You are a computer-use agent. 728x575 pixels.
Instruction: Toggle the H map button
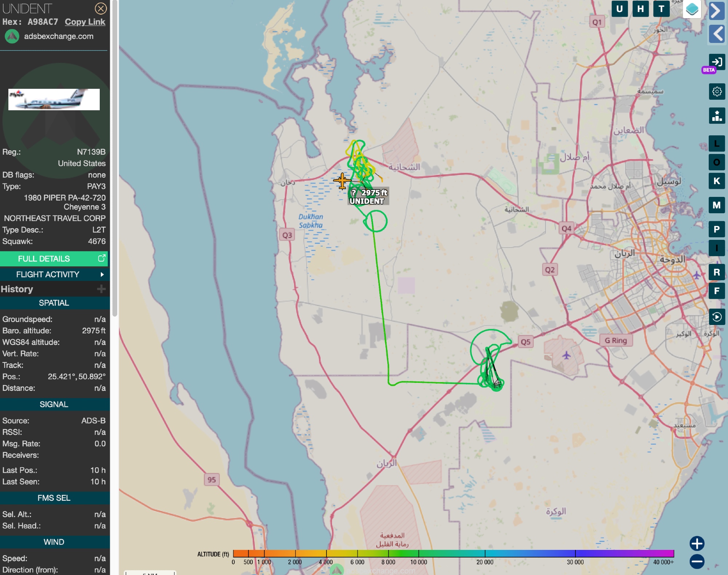click(x=641, y=9)
